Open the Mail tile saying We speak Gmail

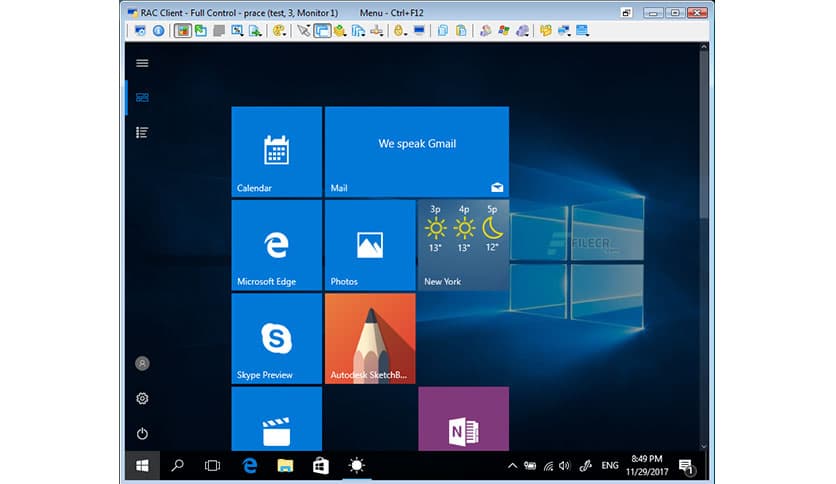pyautogui.click(x=417, y=152)
